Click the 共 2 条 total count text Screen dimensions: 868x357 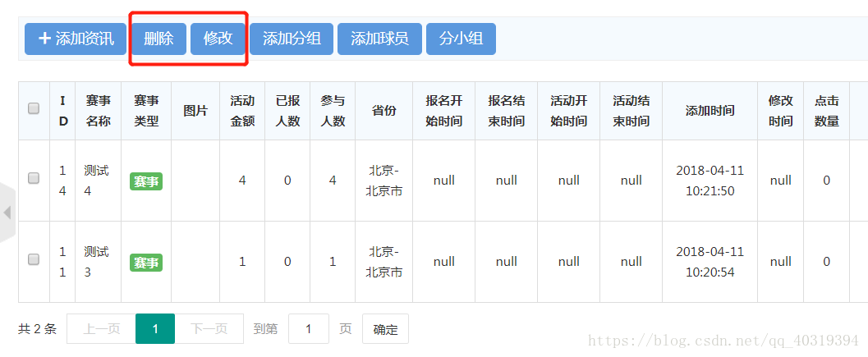[37, 329]
